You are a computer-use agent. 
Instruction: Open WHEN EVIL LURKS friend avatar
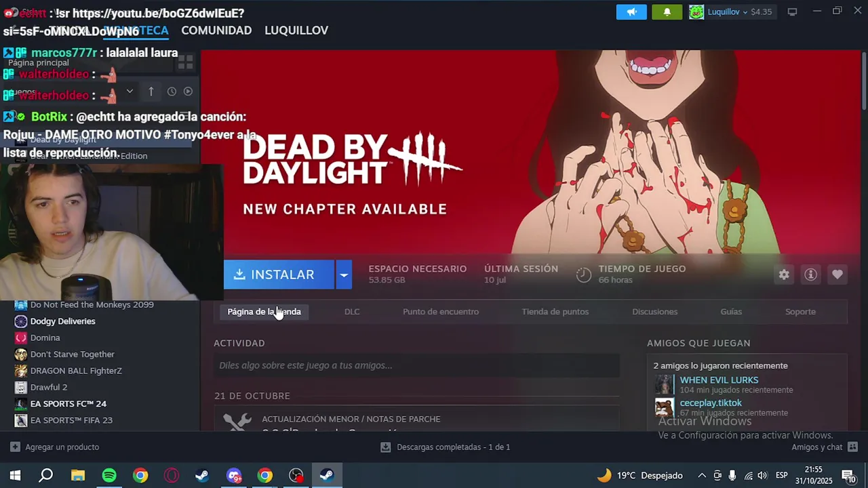[x=664, y=385]
